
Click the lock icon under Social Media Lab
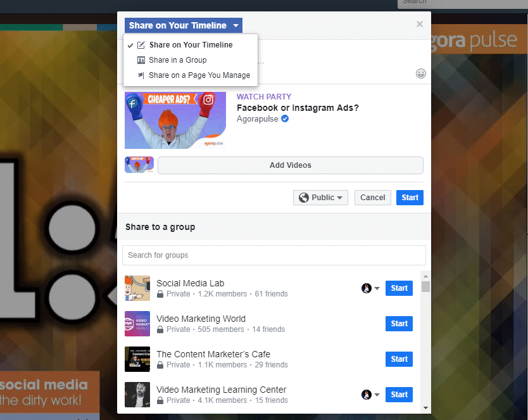pyautogui.click(x=160, y=294)
